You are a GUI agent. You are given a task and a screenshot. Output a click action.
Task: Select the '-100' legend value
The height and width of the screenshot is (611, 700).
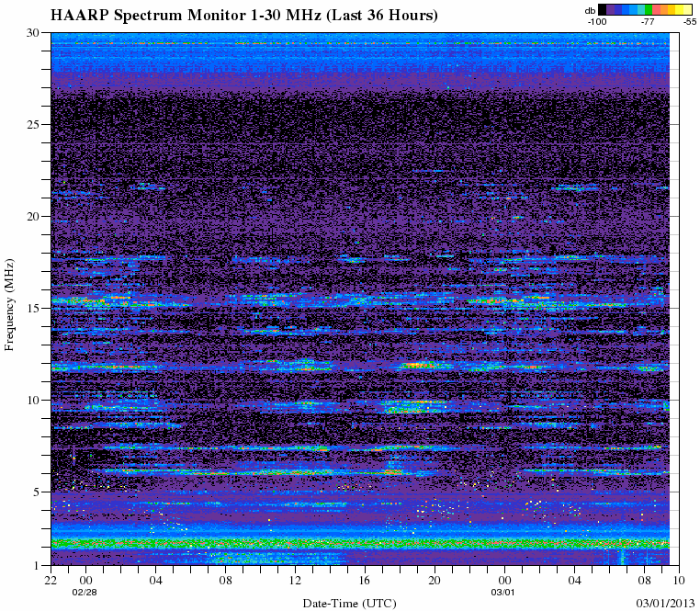click(597, 21)
